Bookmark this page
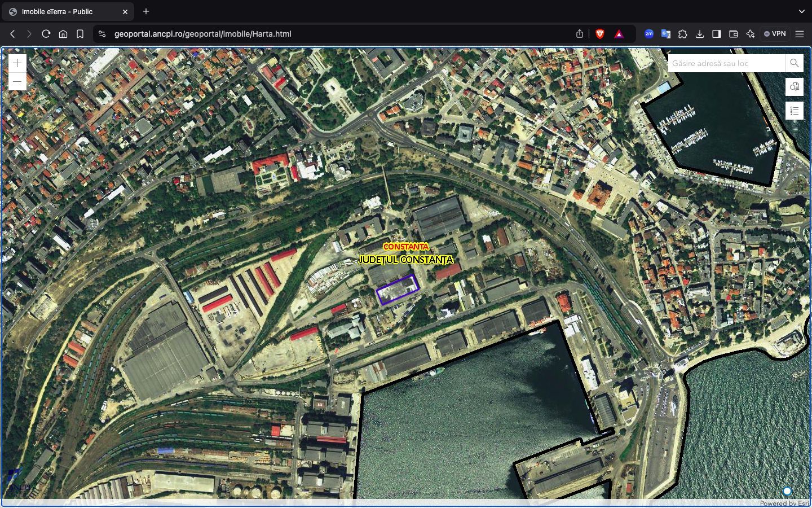Viewport: 812px width, 508px height. [80, 34]
